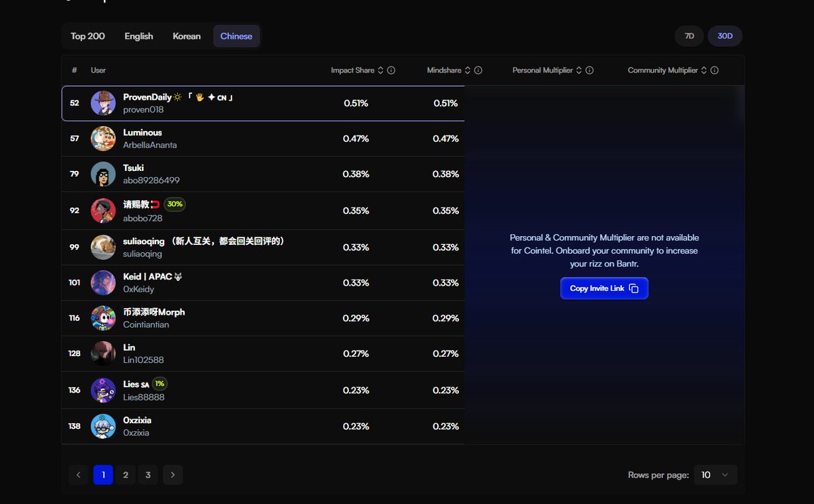Image resolution: width=814 pixels, height=504 pixels.
Task: Click the 0.51% Impact Share value
Action: (x=356, y=103)
